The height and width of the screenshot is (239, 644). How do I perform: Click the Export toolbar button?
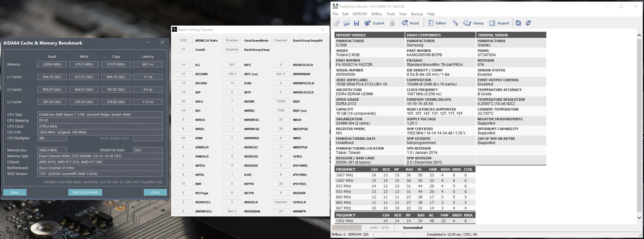click(x=374, y=23)
